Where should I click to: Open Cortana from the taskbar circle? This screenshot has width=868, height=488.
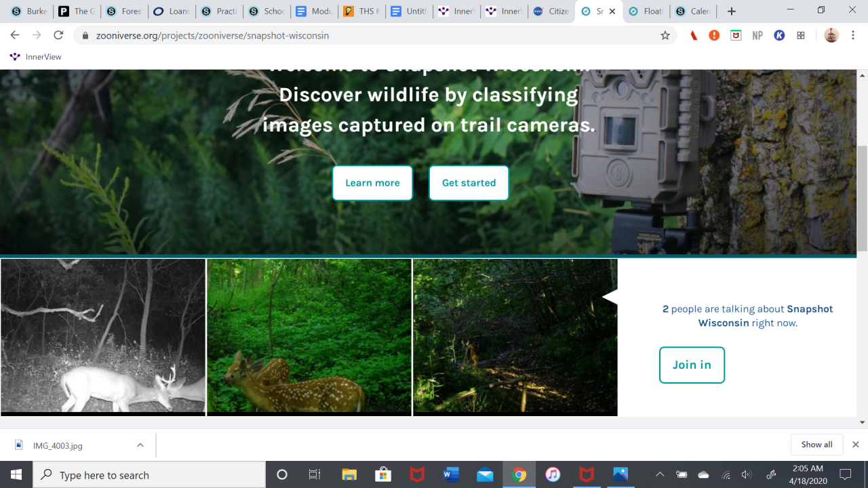coord(282,474)
